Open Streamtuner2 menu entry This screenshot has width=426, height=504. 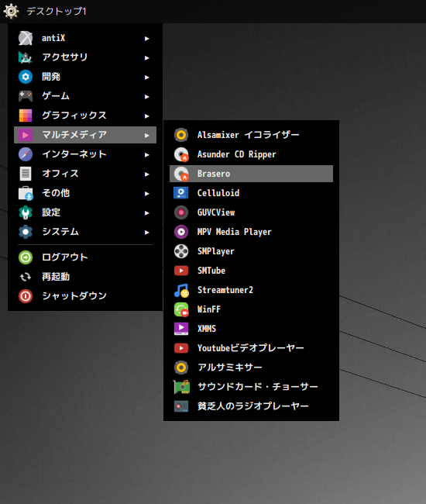click(x=251, y=290)
